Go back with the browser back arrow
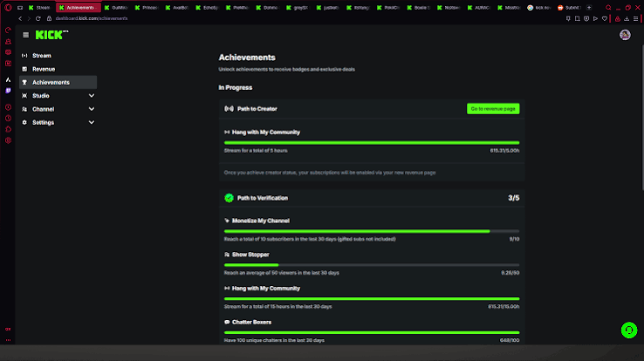 tap(20, 18)
